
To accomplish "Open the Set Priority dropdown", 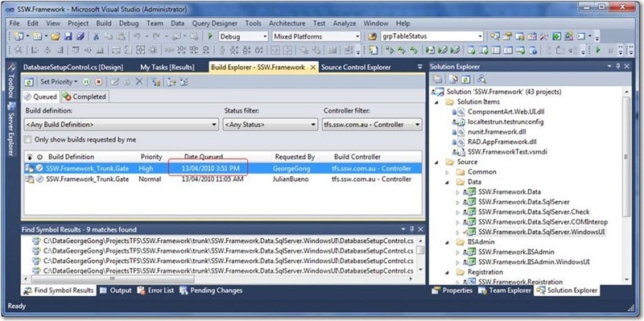I will pos(58,82).
